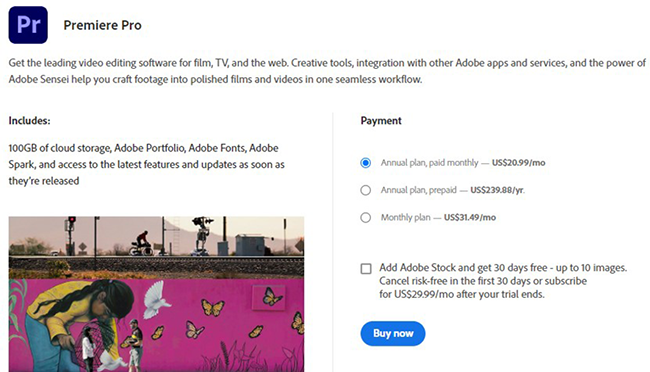Click the US$239.88/yr price
Image resolution: width=650 pixels, height=372 pixels.
(497, 190)
